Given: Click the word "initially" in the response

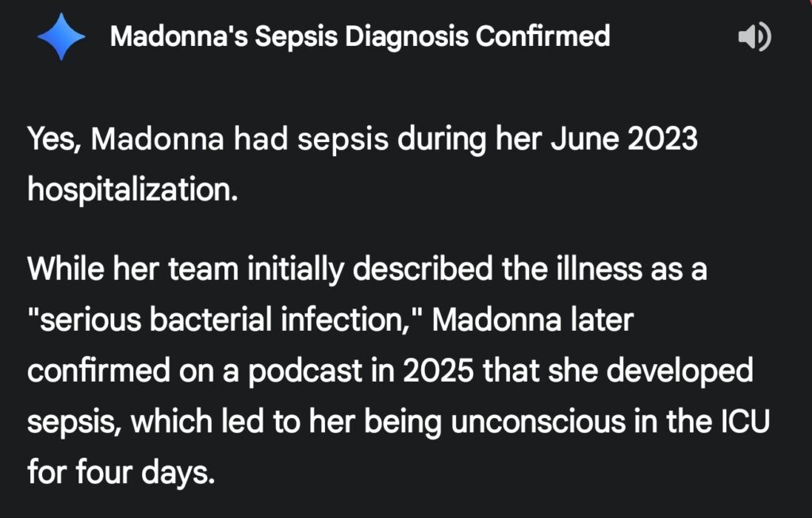Looking at the screenshot, I should click(297, 270).
